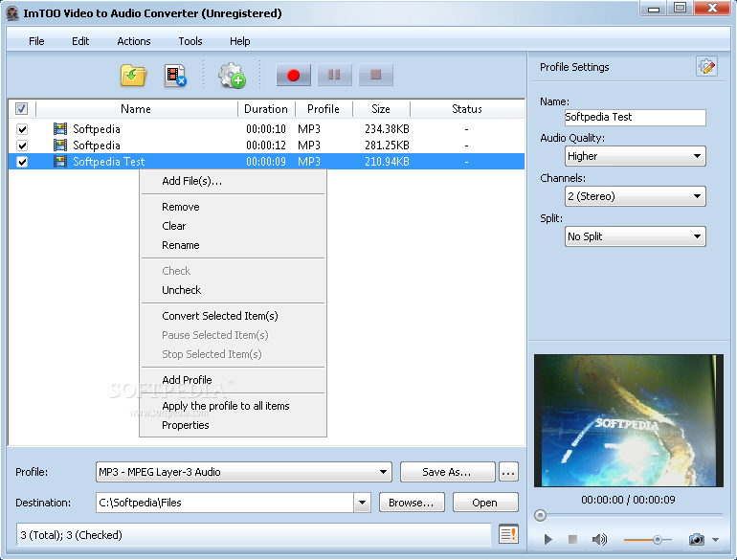
Task: Click the Save As... button
Action: pyautogui.click(x=448, y=472)
